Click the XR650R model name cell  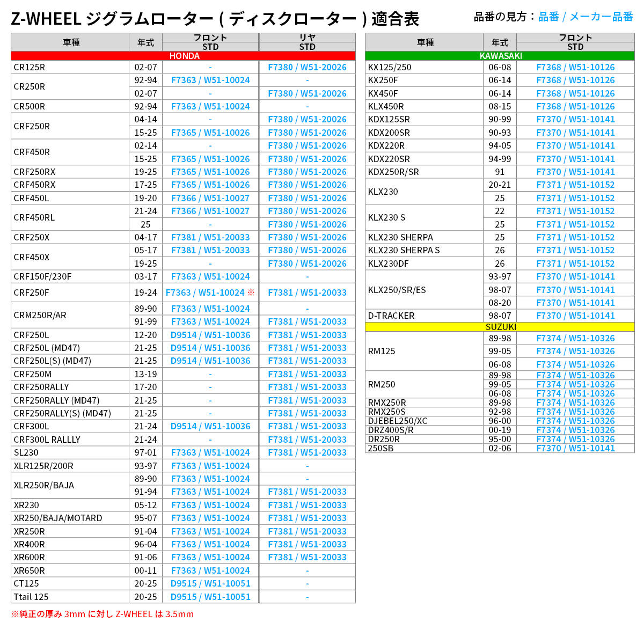[70, 570]
